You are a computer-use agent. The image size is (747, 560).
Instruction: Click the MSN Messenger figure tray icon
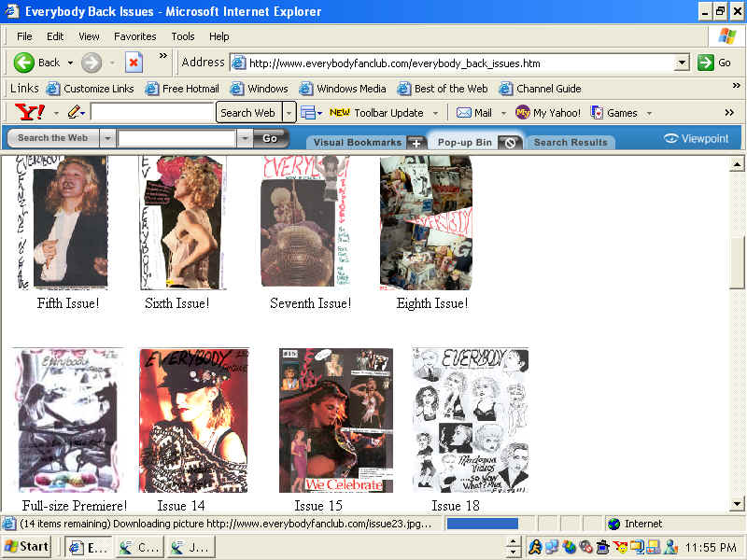pos(670,547)
